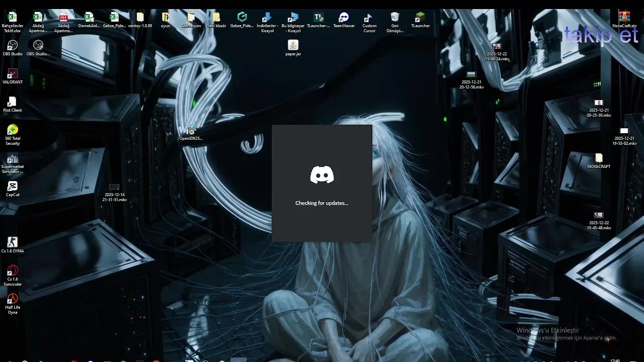644x362 pixels.
Task: Select the Akdağ Apartma PDF file icon
Action: point(63,18)
